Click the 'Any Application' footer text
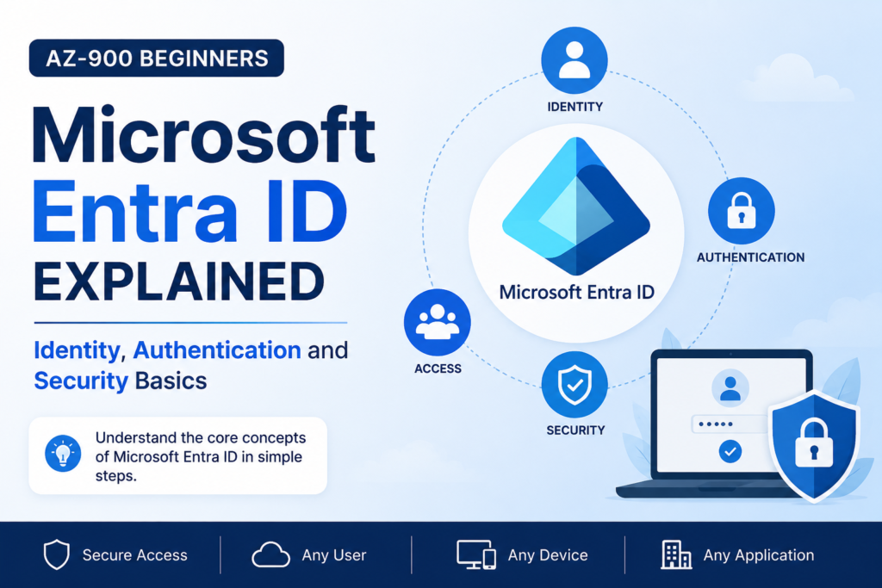 click(x=759, y=555)
